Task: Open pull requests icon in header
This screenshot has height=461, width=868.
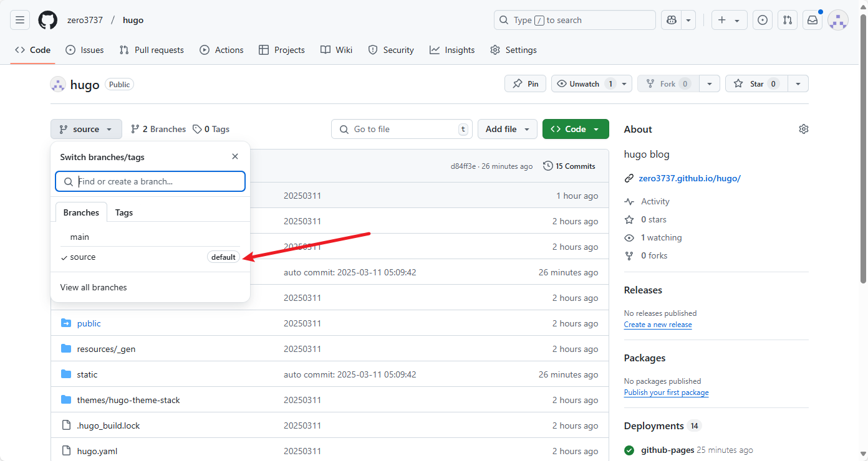Action: point(788,20)
